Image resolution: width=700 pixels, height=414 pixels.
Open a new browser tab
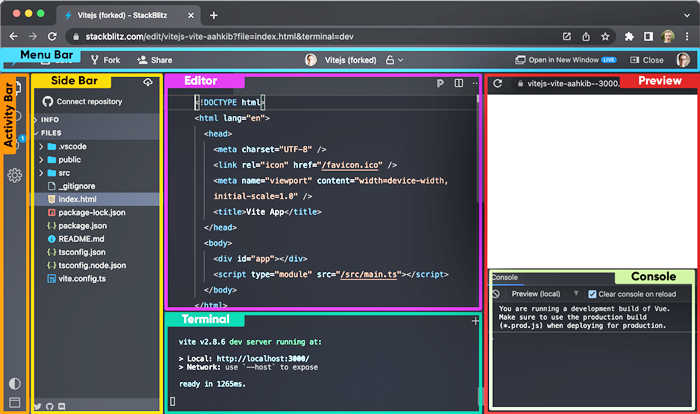[214, 16]
